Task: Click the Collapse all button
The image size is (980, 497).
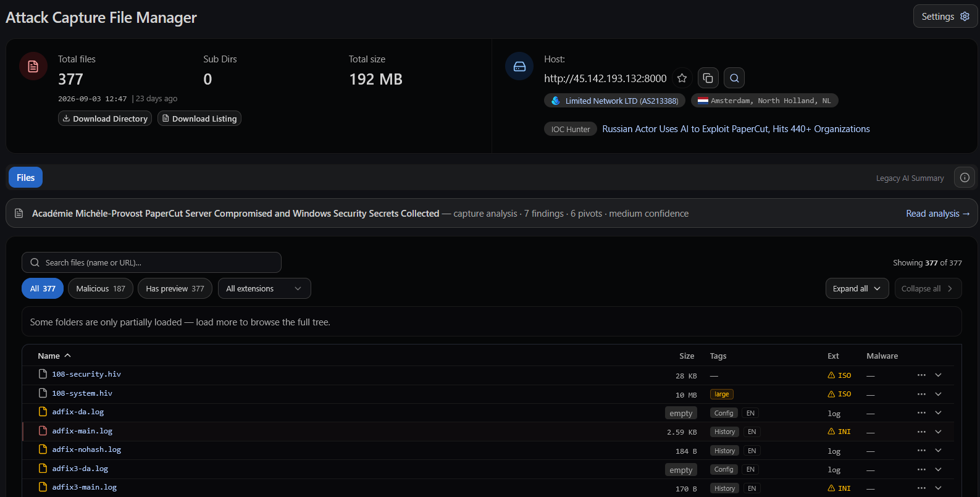Action: point(928,289)
